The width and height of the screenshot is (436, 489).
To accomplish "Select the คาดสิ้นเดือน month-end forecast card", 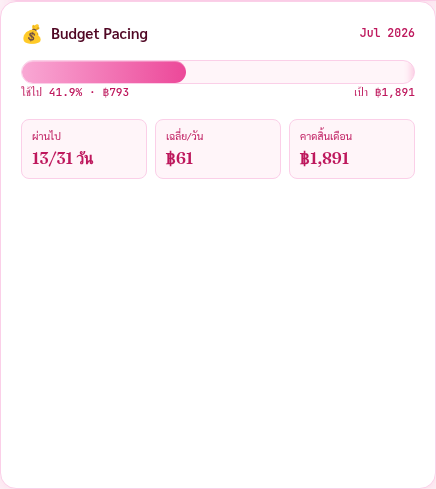I will pos(352,149).
